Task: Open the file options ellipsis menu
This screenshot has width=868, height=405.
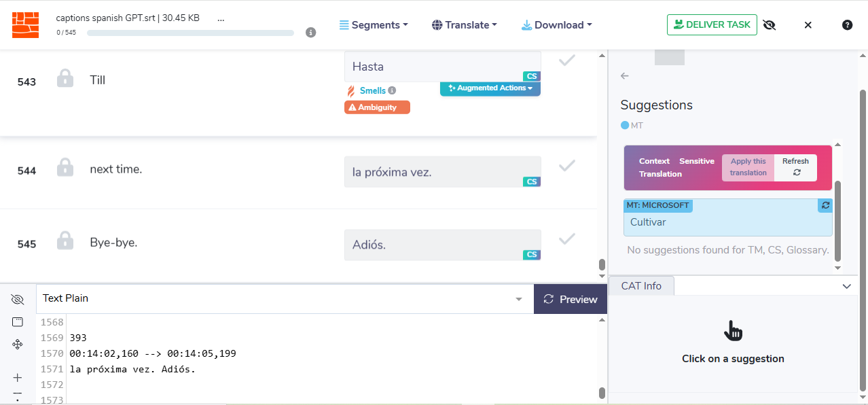Action: click(221, 19)
